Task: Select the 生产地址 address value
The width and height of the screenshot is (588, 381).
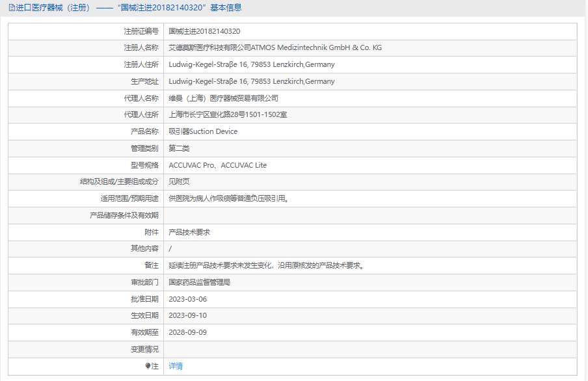Action: pyautogui.click(x=252, y=81)
